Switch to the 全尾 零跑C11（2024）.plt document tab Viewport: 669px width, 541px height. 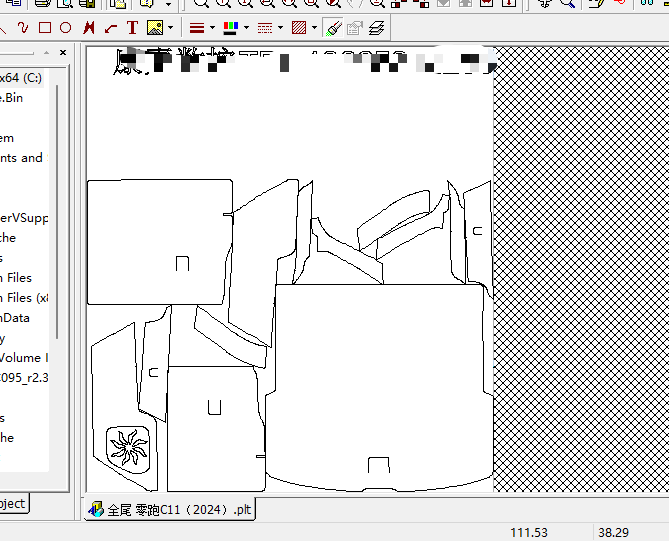(x=170, y=509)
